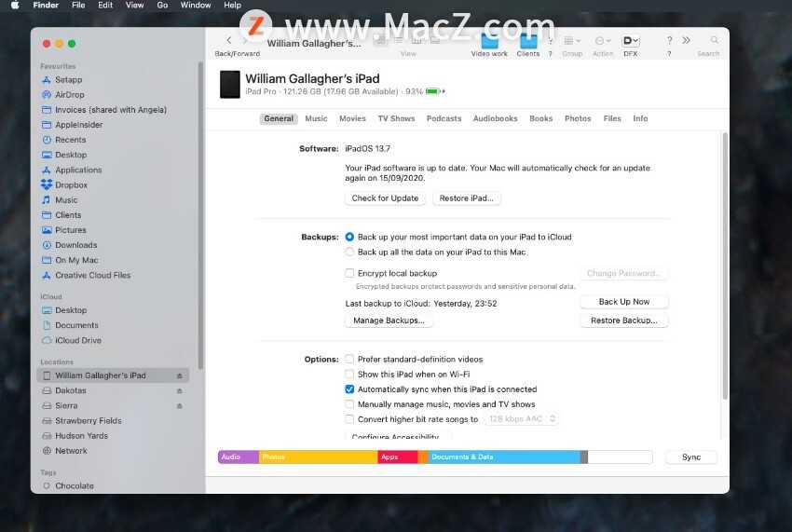Switch to the Podcasts tab
This screenshot has width=792, height=532.
[x=444, y=118]
